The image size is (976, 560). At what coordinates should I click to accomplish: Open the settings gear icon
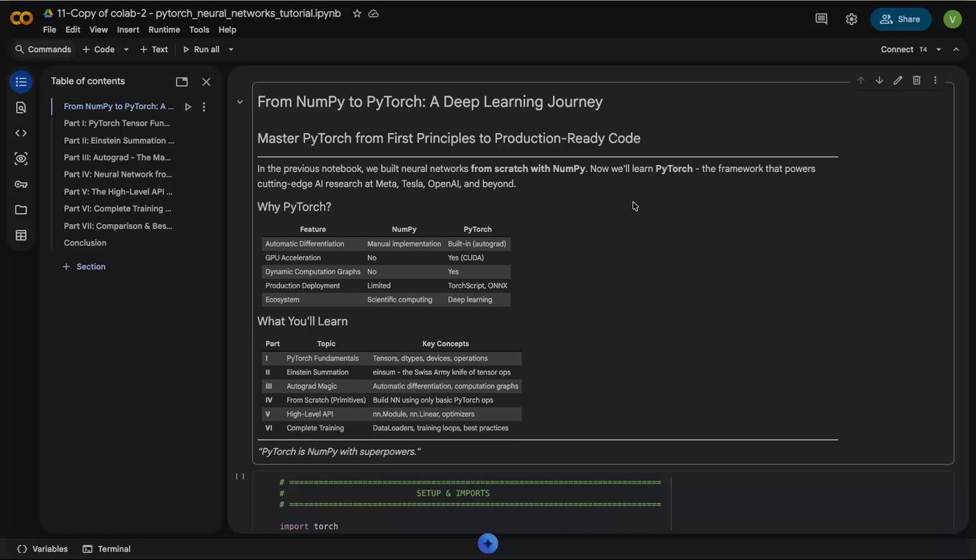pyautogui.click(x=852, y=19)
